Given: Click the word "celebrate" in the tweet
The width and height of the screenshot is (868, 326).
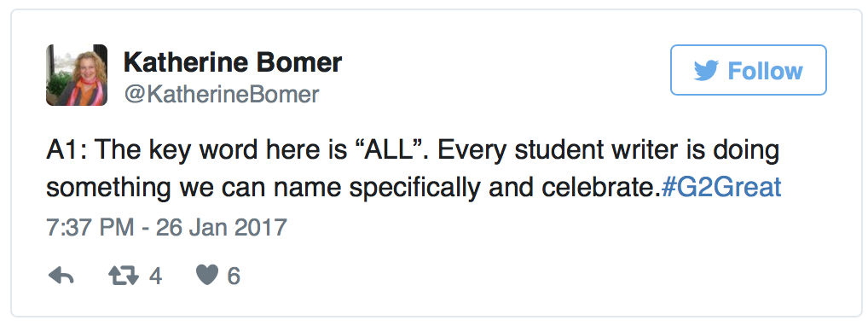Looking at the screenshot, I should pyautogui.click(x=598, y=188).
